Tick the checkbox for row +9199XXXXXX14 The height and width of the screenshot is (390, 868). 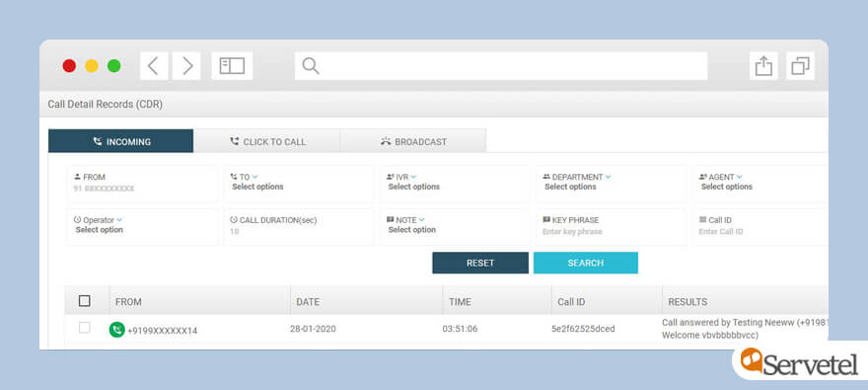tap(84, 328)
